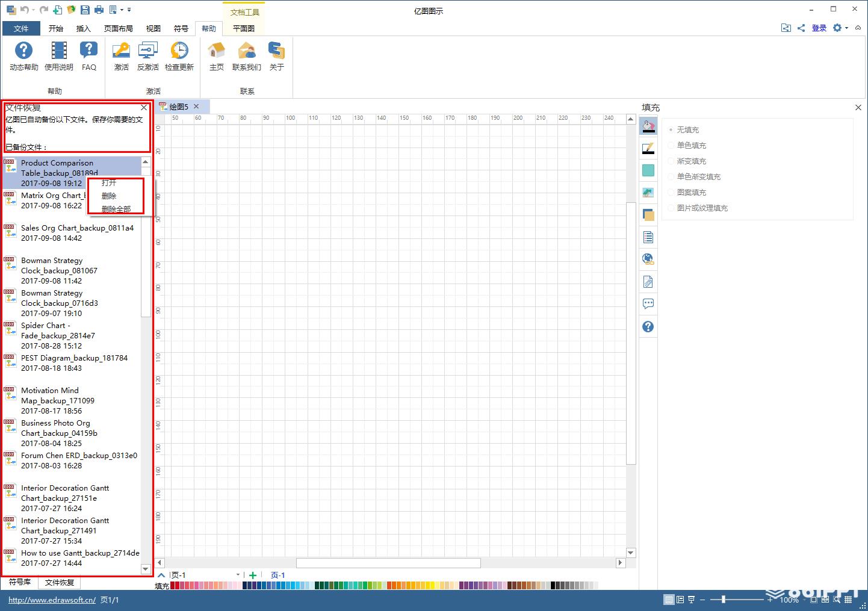
Task: Open the http://www.edrawsoft.cn/ link
Action: [x=52, y=600]
